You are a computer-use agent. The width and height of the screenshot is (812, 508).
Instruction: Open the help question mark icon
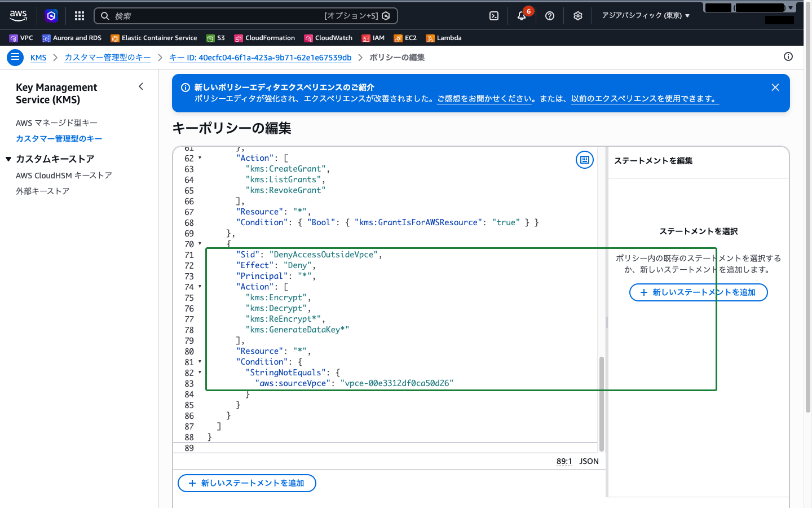tap(550, 16)
